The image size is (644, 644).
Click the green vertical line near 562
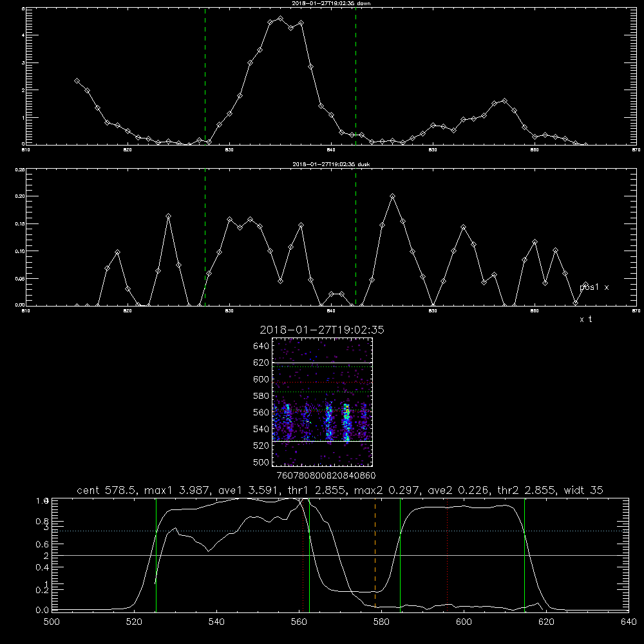click(309, 554)
